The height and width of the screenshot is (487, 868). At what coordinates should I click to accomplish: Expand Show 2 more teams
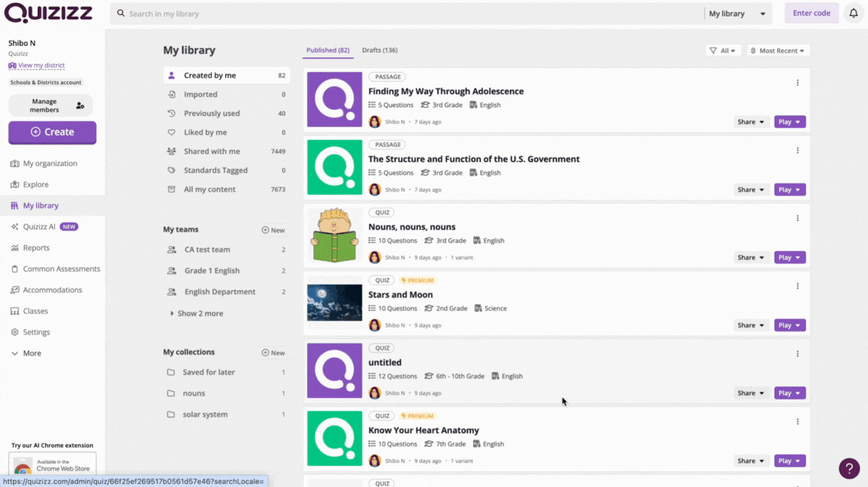point(197,313)
